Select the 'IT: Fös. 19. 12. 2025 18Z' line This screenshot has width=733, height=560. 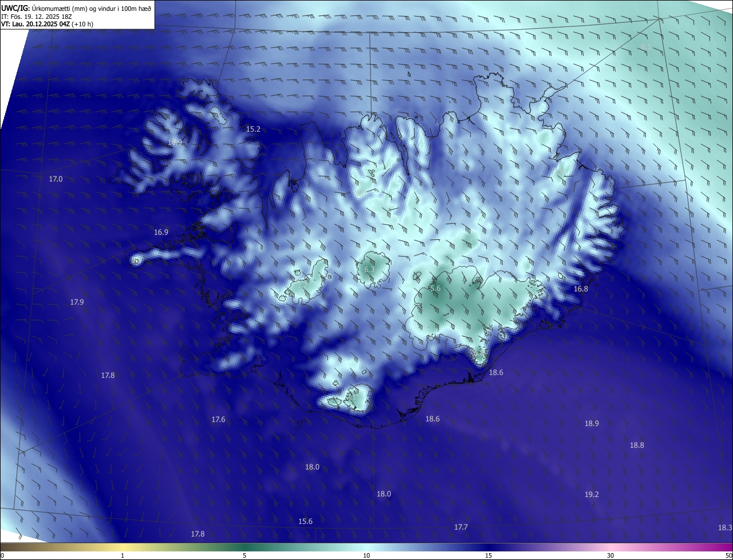(36, 17)
